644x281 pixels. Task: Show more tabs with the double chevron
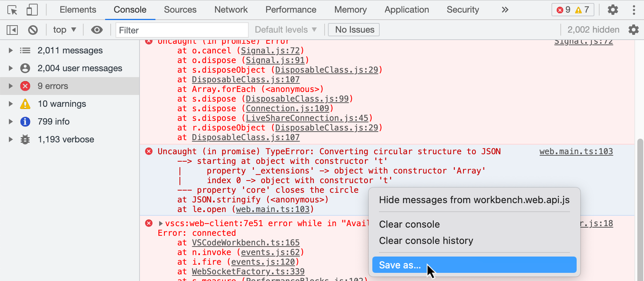(x=505, y=10)
